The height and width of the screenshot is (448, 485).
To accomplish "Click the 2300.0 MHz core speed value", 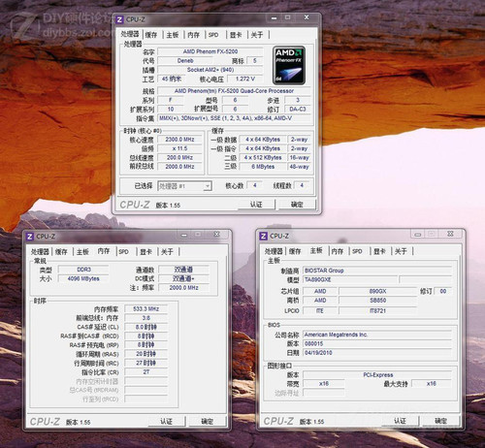I will 179,140.
